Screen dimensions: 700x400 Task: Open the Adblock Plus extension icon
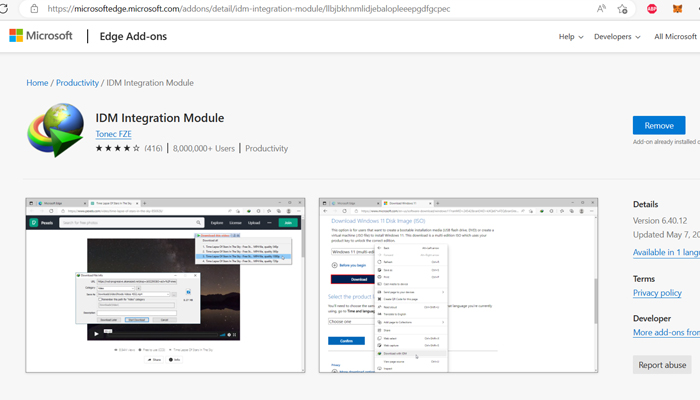[x=652, y=8]
